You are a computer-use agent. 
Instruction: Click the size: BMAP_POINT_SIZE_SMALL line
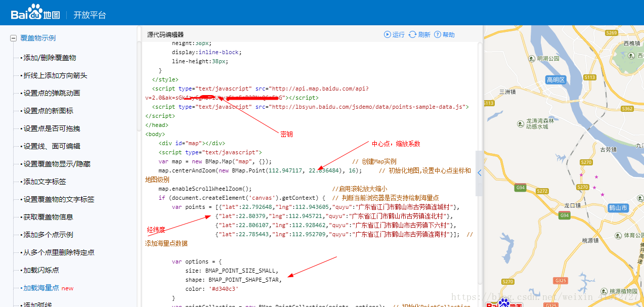tap(232, 271)
